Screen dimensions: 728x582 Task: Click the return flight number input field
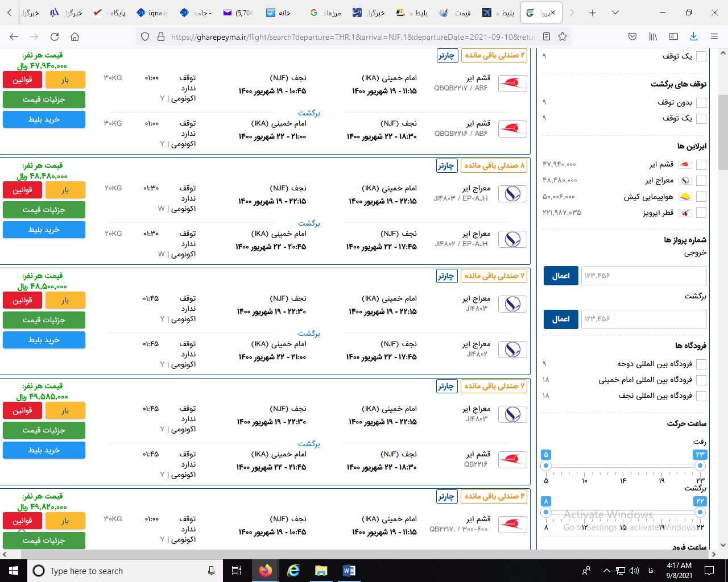pos(643,319)
